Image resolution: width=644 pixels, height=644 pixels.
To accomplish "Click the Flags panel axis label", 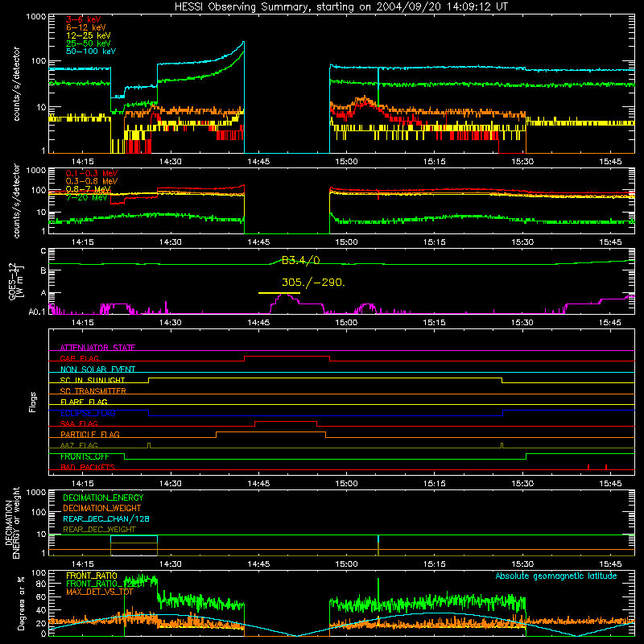I will click(32, 402).
